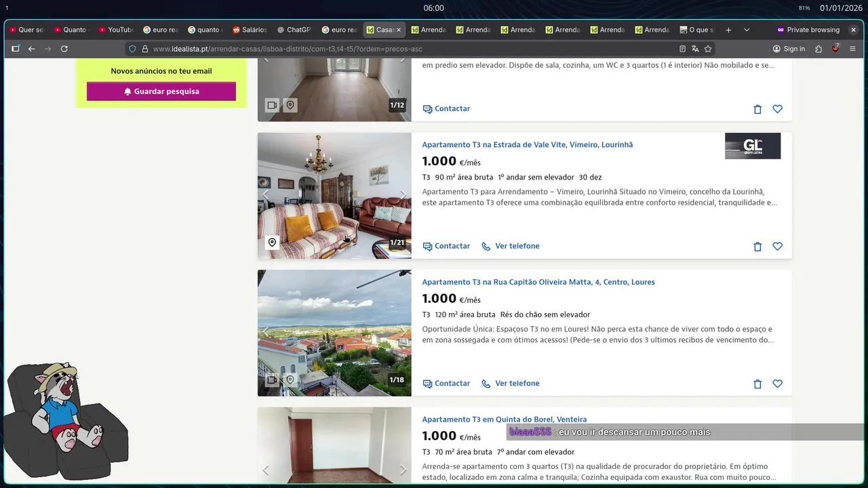The image size is (868, 488).
Task: Click the 81% battery indicator
Action: [804, 8]
